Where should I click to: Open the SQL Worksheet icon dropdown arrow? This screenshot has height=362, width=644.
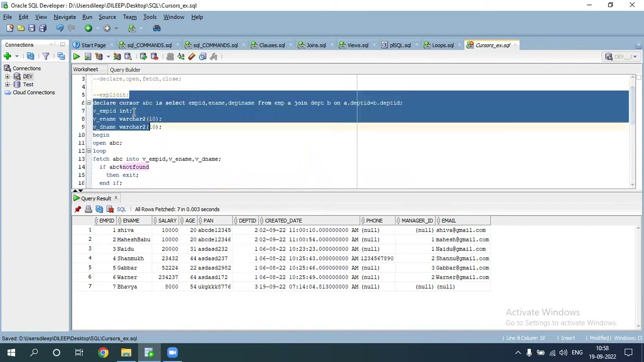(140, 28)
